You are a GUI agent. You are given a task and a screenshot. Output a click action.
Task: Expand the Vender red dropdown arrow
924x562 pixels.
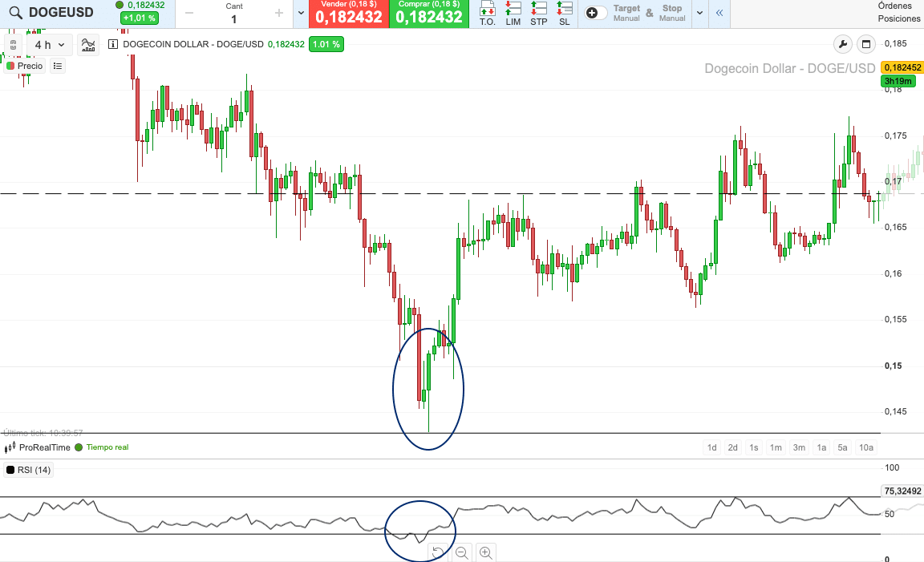click(x=300, y=14)
